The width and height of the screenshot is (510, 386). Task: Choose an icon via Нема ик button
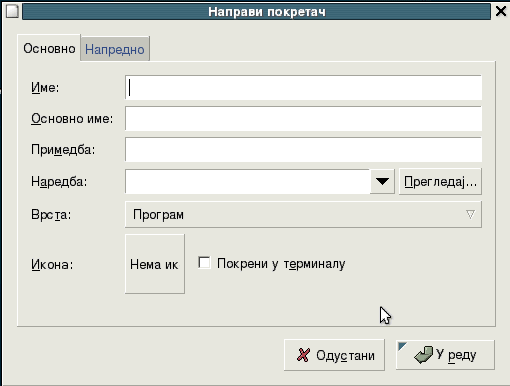pos(155,264)
